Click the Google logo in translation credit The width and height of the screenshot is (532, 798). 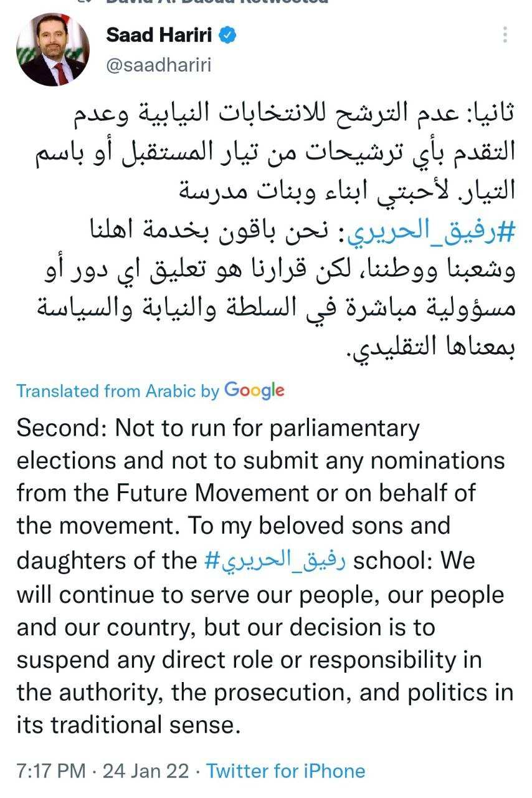tap(254, 390)
